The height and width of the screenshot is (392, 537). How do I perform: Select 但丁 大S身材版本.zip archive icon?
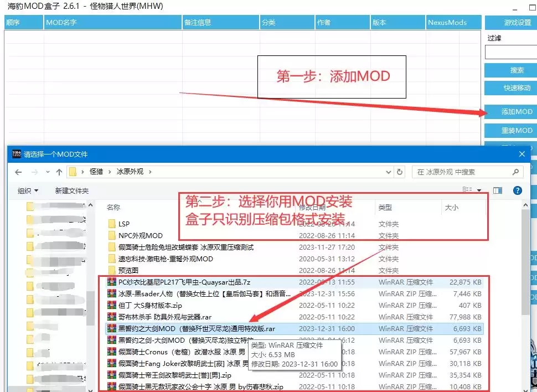(x=112, y=306)
